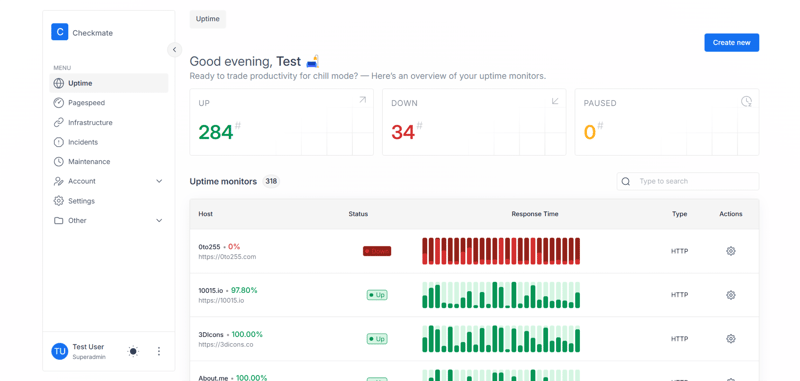Click the Response Time column header
Screen dimensions: 800x381
pyautogui.click(x=535, y=214)
